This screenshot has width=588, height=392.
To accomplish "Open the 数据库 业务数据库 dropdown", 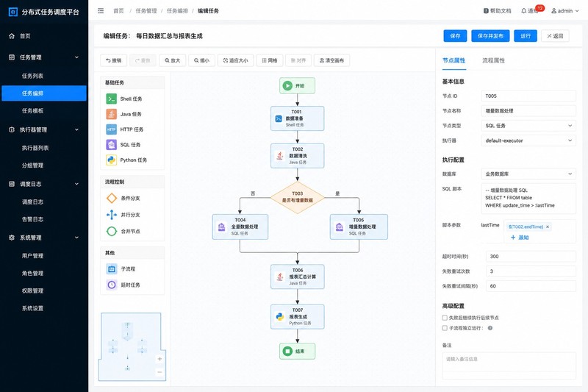I will click(528, 174).
